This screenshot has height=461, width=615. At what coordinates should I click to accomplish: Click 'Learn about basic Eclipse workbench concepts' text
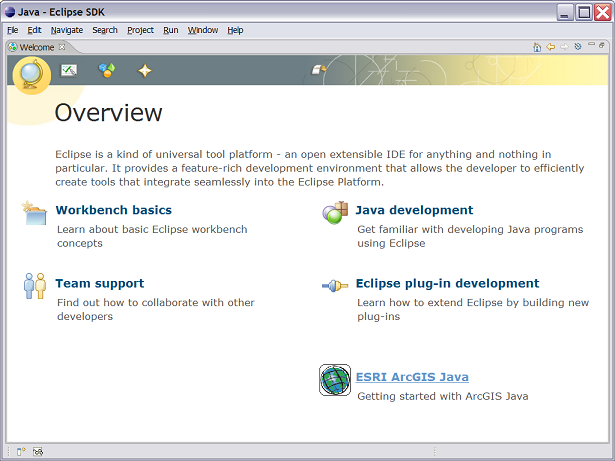click(x=152, y=236)
